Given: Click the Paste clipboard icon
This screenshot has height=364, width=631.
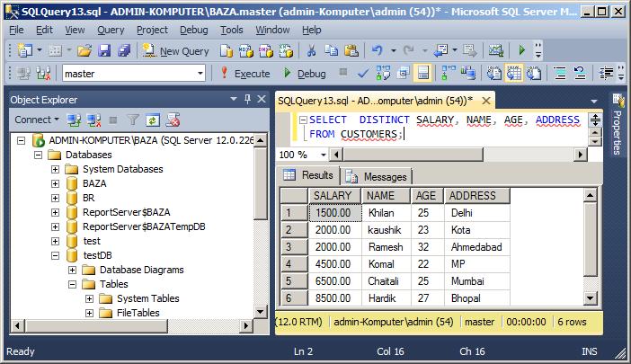Looking at the screenshot, I should [351, 50].
